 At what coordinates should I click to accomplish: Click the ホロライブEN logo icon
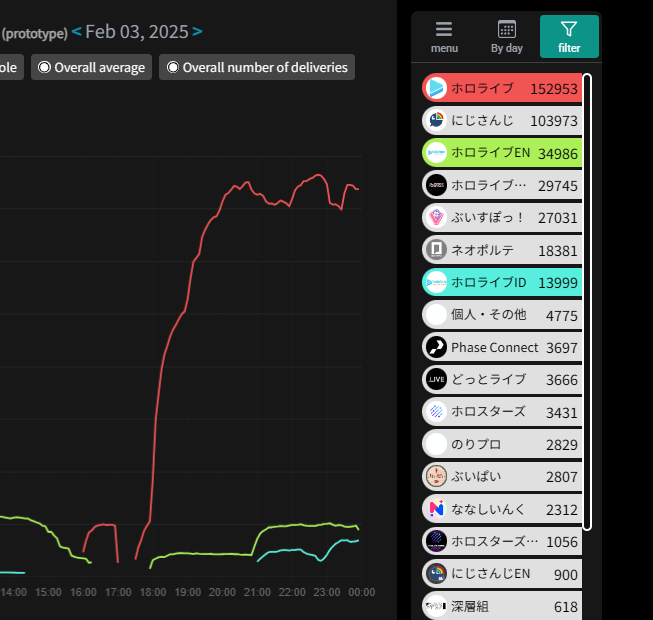436,153
